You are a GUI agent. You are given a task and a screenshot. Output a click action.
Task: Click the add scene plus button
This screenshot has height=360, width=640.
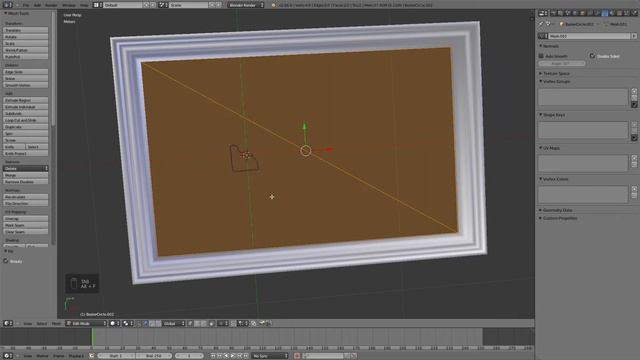212,5
